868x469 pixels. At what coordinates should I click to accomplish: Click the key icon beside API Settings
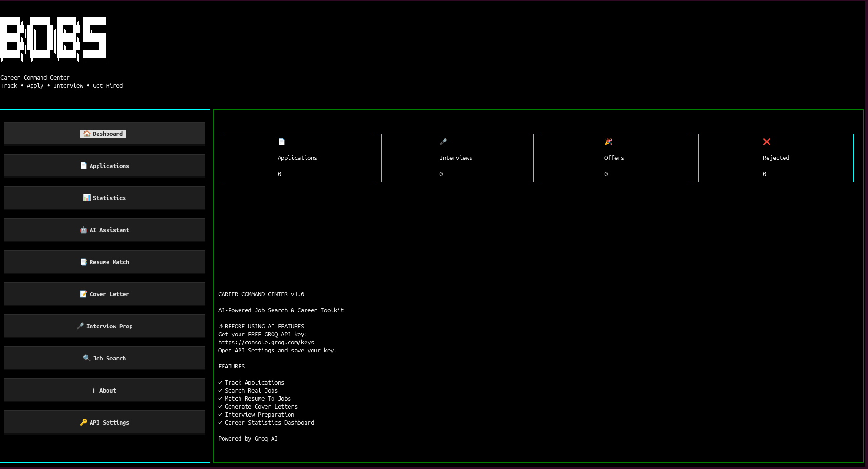click(x=83, y=422)
